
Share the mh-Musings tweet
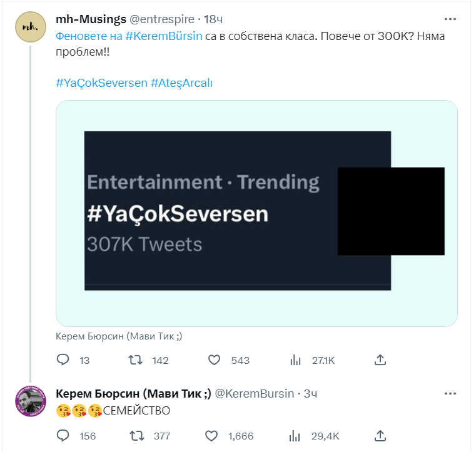point(380,360)
